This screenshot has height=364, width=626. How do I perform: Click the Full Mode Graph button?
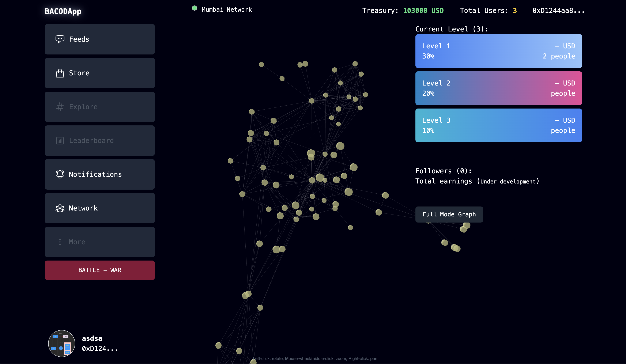(x=449, y=214)
